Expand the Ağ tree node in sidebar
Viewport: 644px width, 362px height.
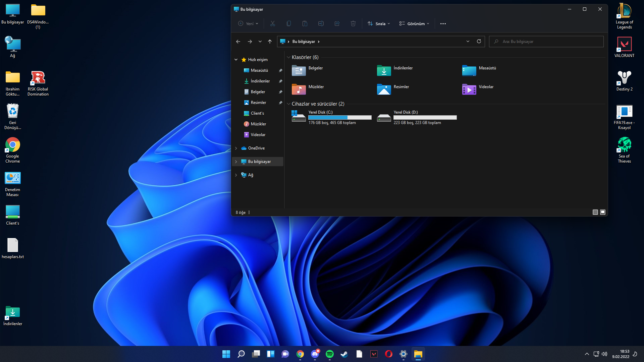click(236, 175)
